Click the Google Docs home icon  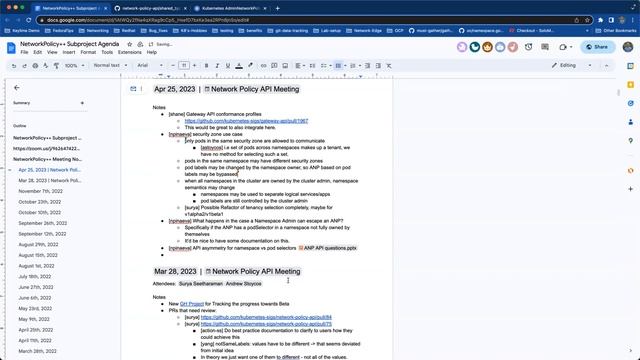(x=11, y=48)
